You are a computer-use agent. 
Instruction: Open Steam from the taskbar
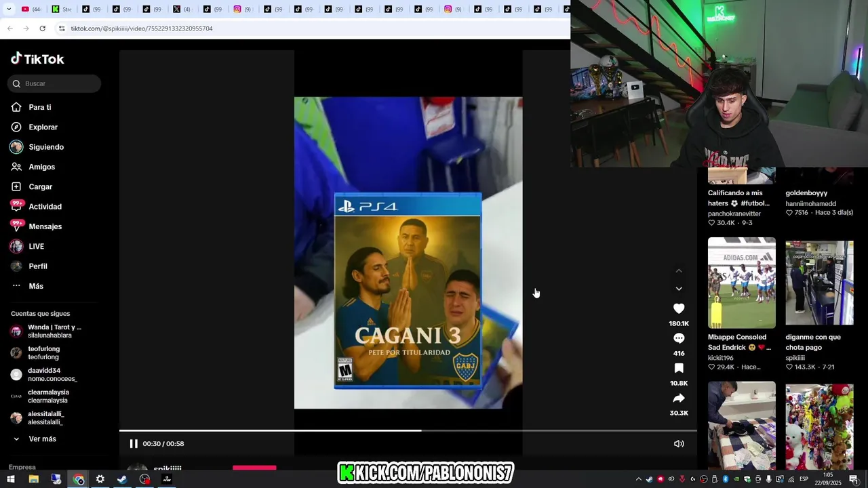click(x=122, y=479)
